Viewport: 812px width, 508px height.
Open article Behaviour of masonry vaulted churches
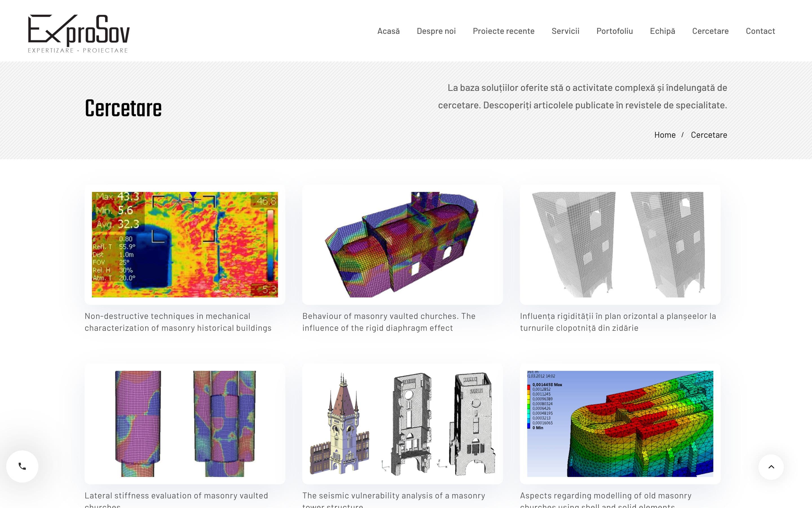click(389, 322)
